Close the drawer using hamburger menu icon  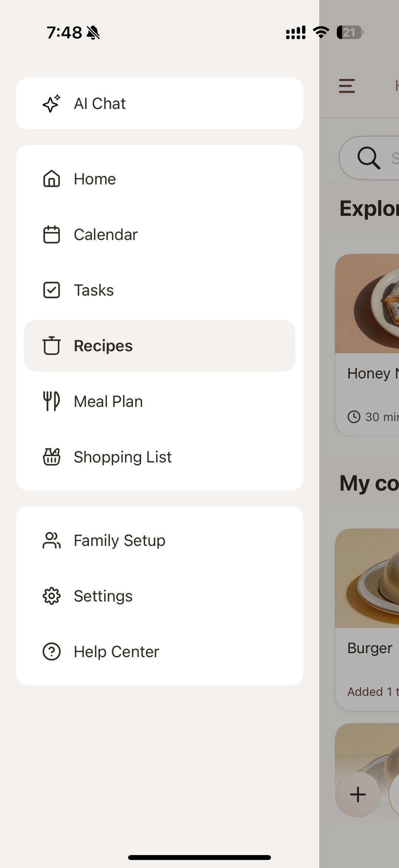pos(347,86)
